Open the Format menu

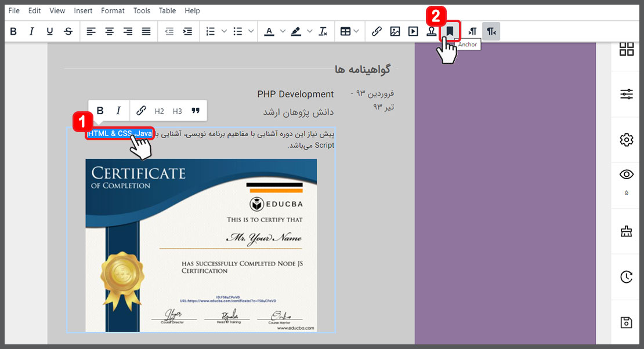point(113,10)
